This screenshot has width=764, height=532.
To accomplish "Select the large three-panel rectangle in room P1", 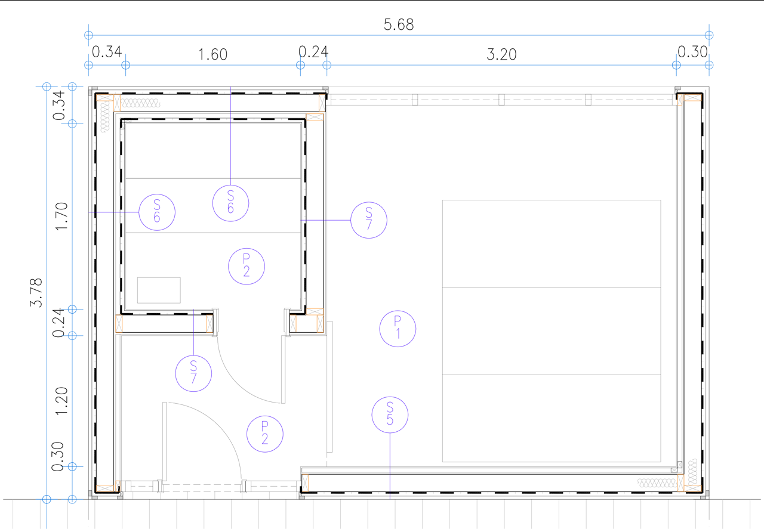I will coord(551,331).
